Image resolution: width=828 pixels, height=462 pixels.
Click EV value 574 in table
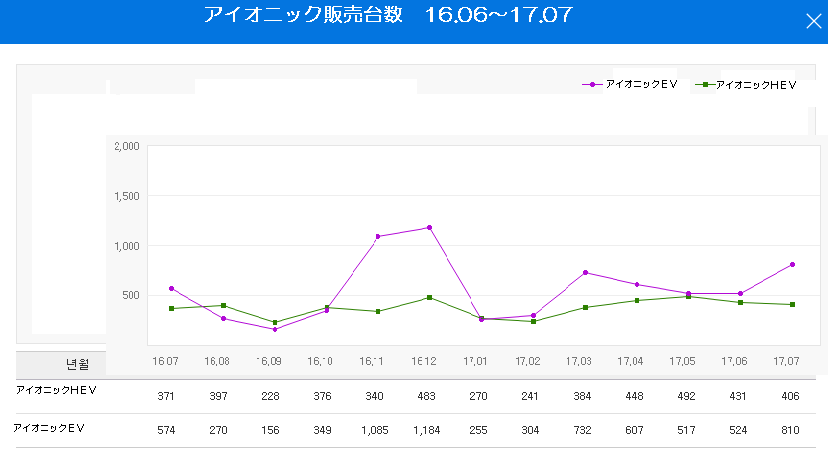click(166, 430)
